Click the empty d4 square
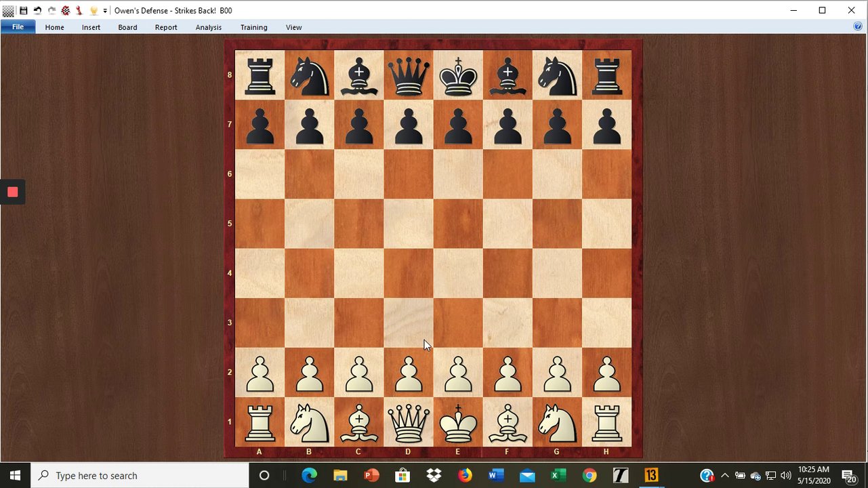 (x=409, y=273)
